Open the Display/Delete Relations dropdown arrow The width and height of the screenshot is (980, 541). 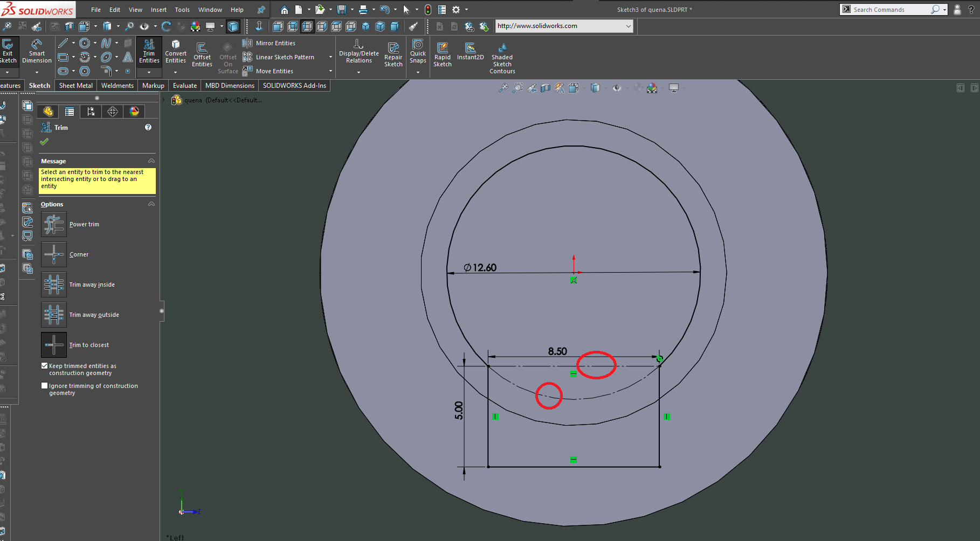[x=358, y=72]
